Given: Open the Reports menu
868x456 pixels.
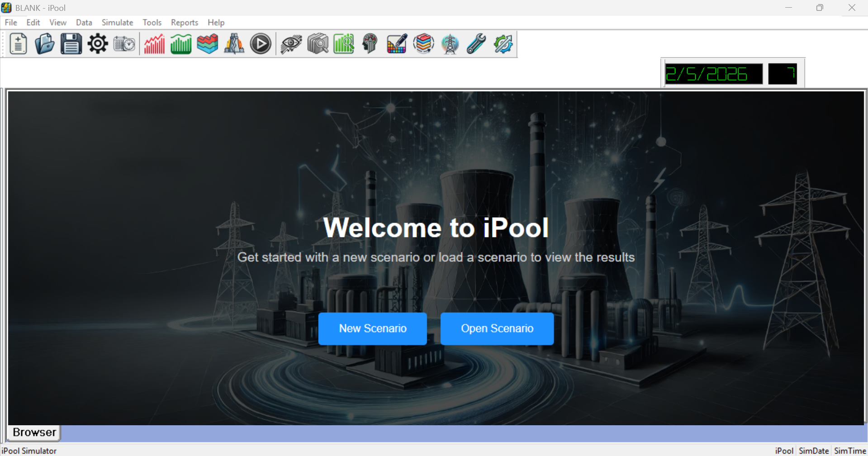Looking at the screenshot, I should [x=184, y=23].
